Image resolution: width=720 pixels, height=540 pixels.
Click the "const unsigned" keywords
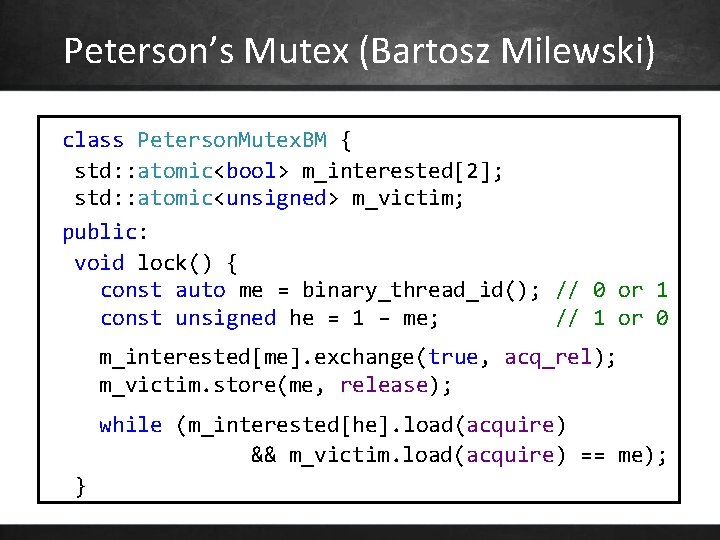(188, 318)
